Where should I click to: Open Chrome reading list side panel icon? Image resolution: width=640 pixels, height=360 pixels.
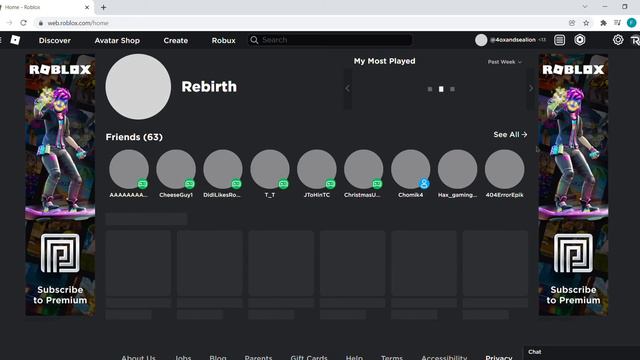click(617, 23)
